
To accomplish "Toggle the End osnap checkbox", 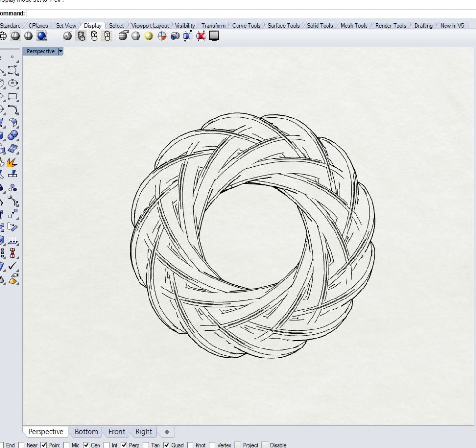I will 1,445.
